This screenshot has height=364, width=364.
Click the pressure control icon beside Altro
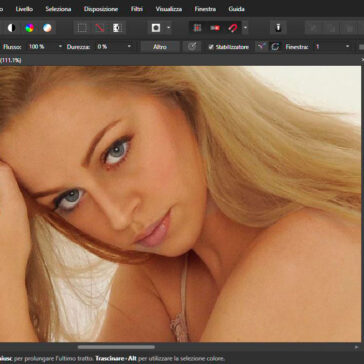click(x=192, y=47)
